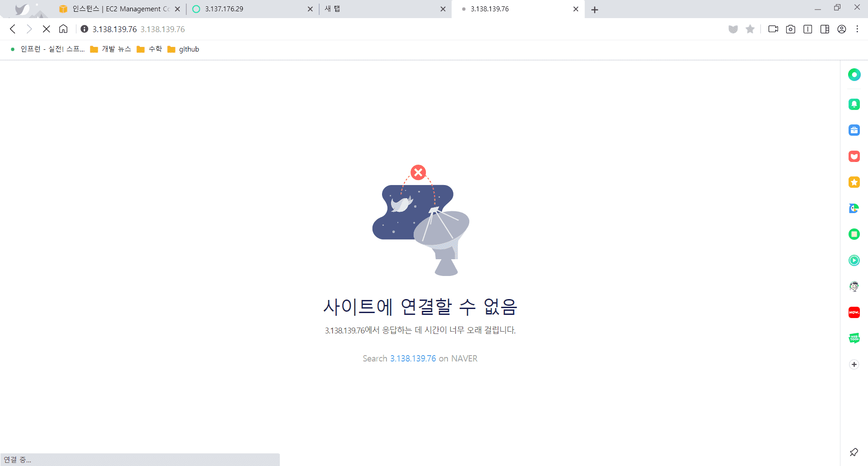Click the whale icon in the address bar

(733, 29)
